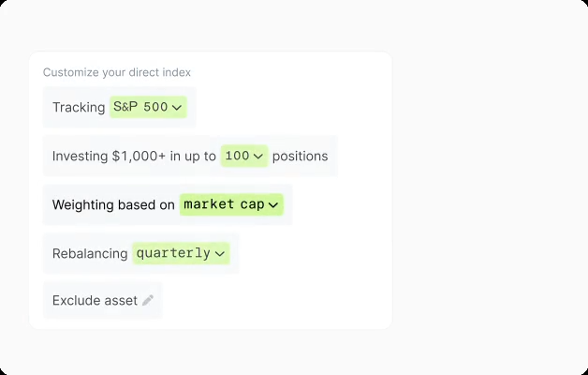Viewport: 588px width, 375px height.
Task: Click the chevron arrow next to 100
Action: [258, 157]
